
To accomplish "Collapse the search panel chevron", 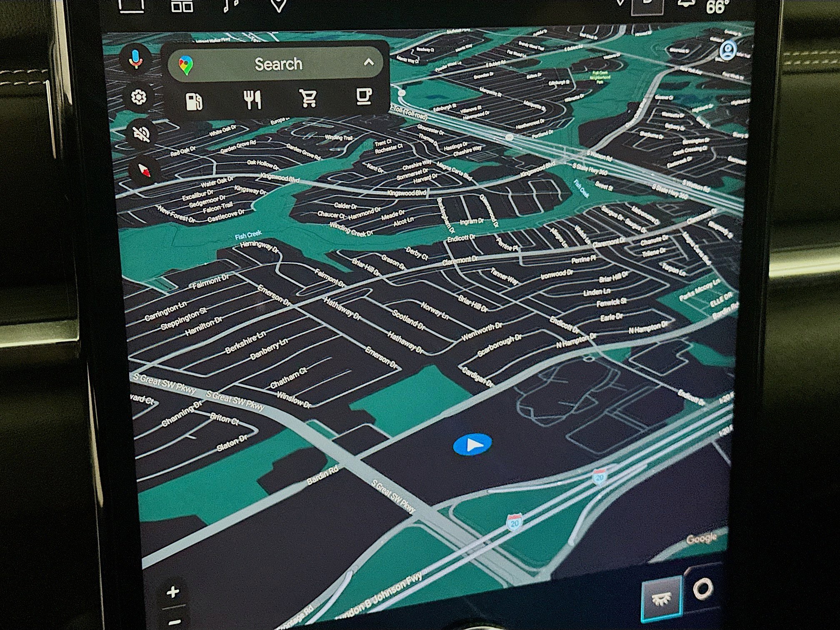I will 368,63.
